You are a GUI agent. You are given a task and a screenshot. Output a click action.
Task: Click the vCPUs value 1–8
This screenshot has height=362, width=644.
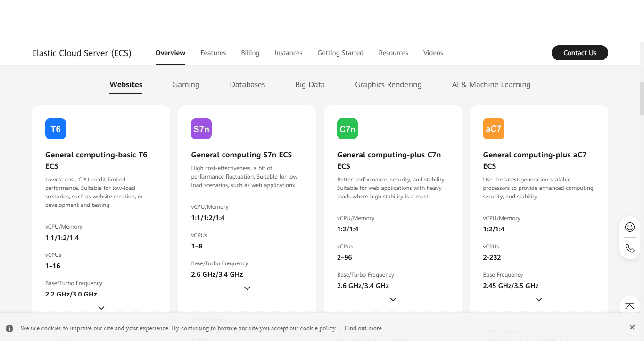point(197,246)
